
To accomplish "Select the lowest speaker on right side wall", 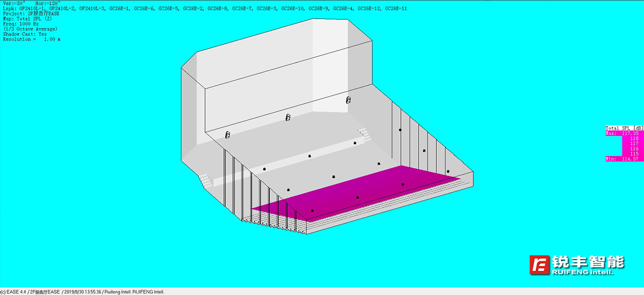I will pos(448,172).
